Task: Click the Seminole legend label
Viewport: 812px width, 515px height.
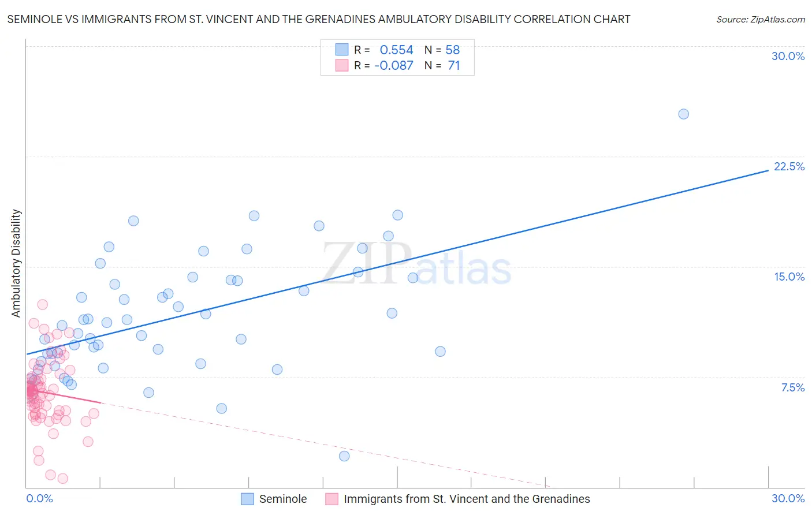Action: point(283,499)
